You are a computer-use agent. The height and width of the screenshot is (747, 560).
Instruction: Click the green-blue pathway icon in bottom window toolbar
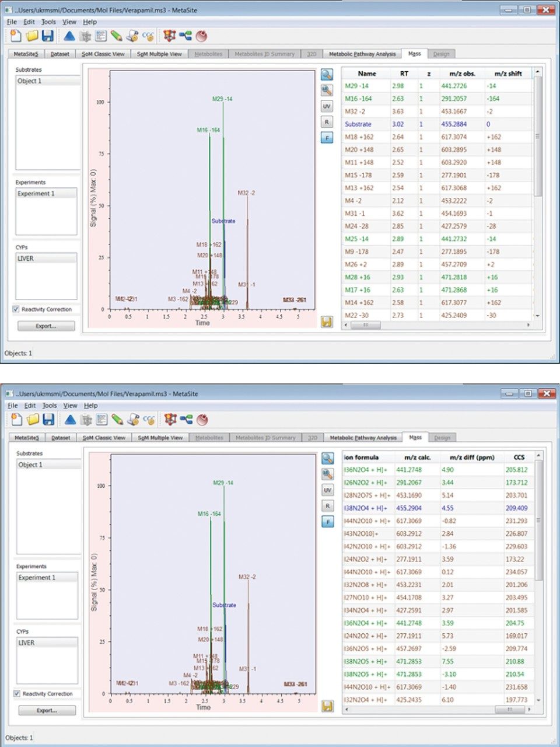[187, 420]
